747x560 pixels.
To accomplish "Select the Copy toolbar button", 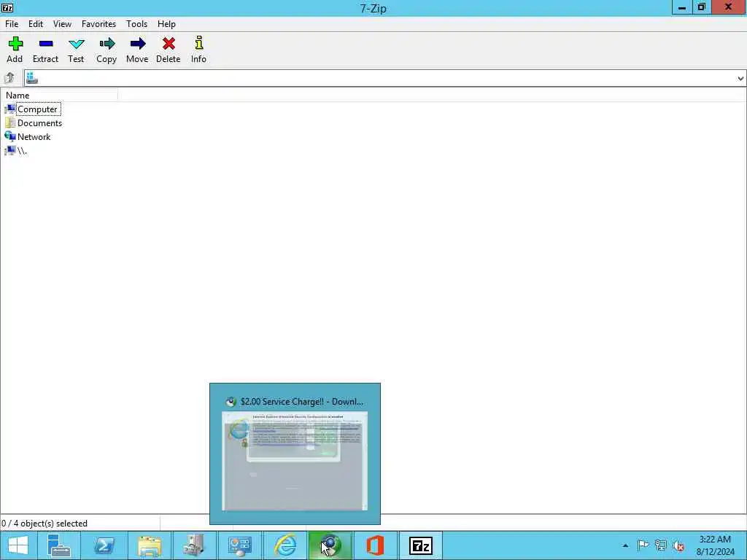I will click(x=107, y=50).
